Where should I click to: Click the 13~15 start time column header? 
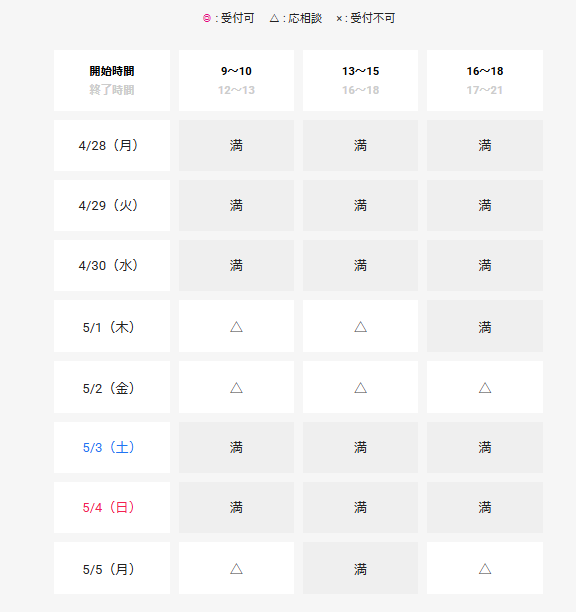360,80
